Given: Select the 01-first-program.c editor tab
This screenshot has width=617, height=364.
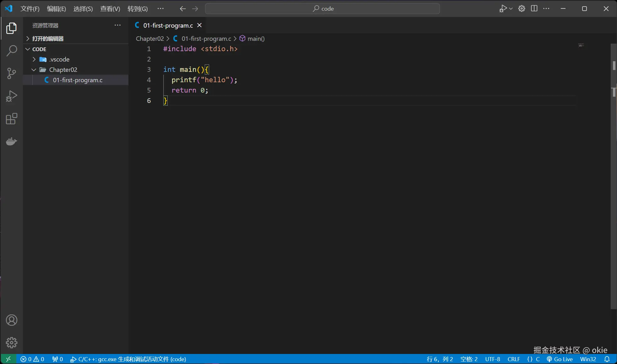Looking at the screenshot, I should point(168,25).
